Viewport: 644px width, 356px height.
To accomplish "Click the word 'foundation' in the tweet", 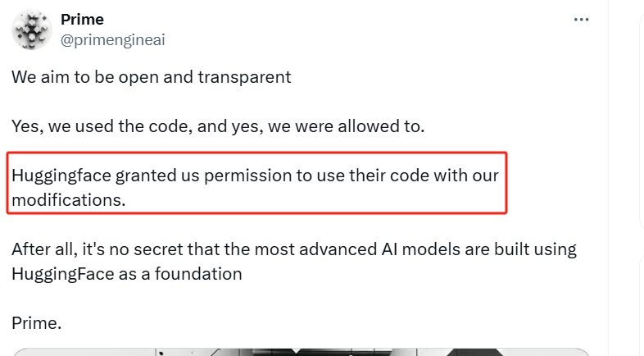I will [x=198, y=274].
